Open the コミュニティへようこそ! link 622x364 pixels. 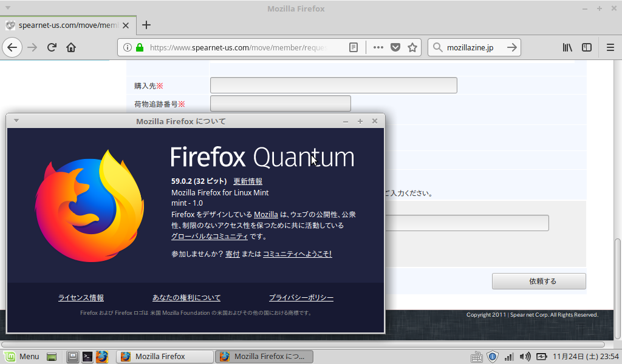298,254
